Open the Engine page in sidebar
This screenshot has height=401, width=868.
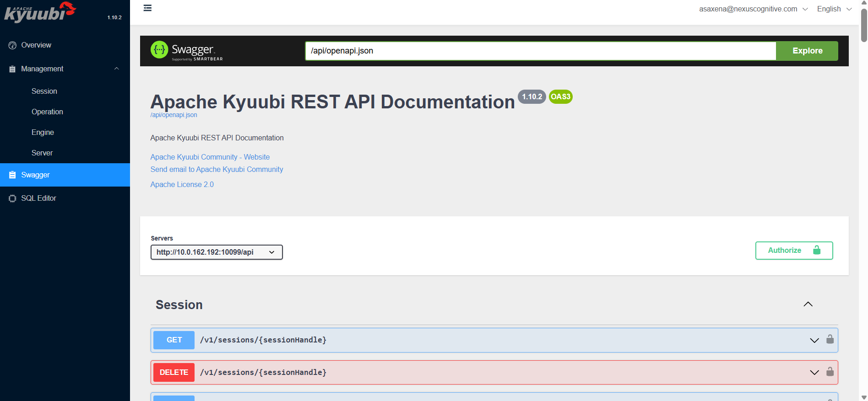[65, 133]
